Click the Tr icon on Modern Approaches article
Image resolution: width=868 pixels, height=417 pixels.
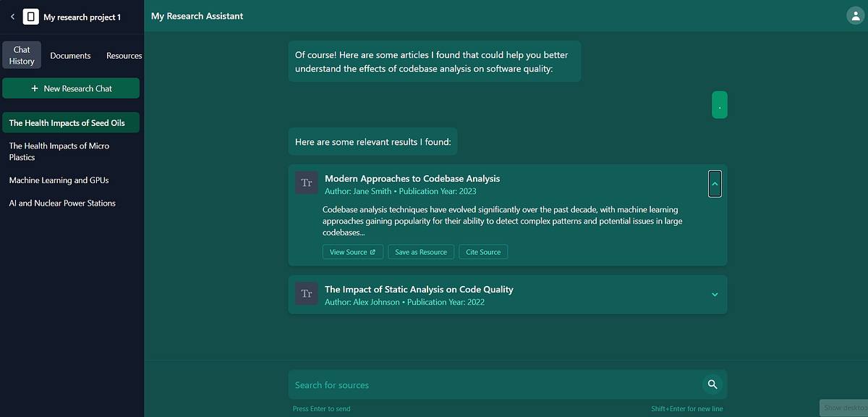click(x=306, y=182)
